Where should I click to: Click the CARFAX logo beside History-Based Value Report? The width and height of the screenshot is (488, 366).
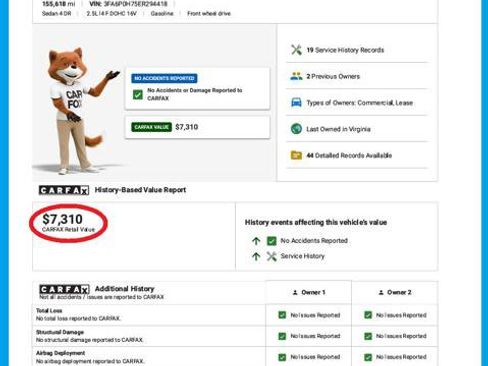click(64, 190)
